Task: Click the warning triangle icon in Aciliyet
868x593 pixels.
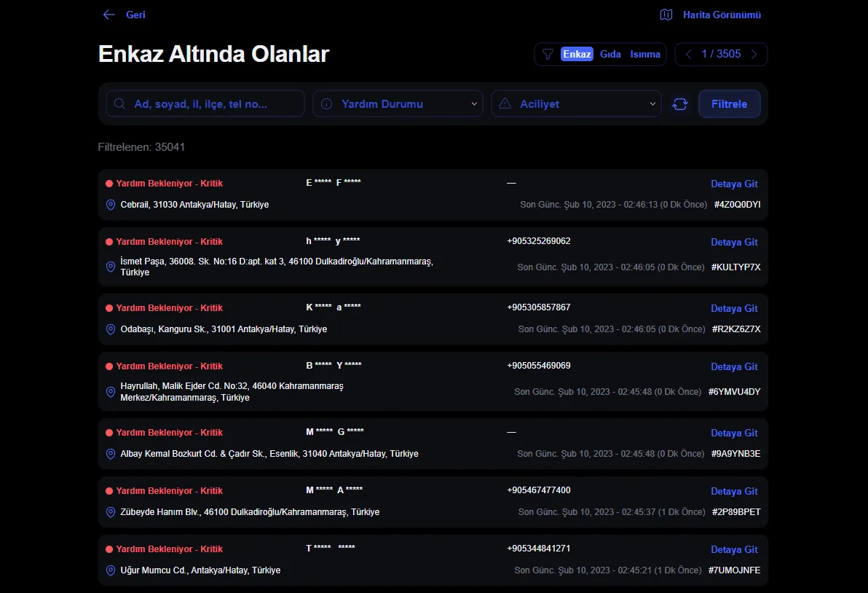Action: (505, 103)
